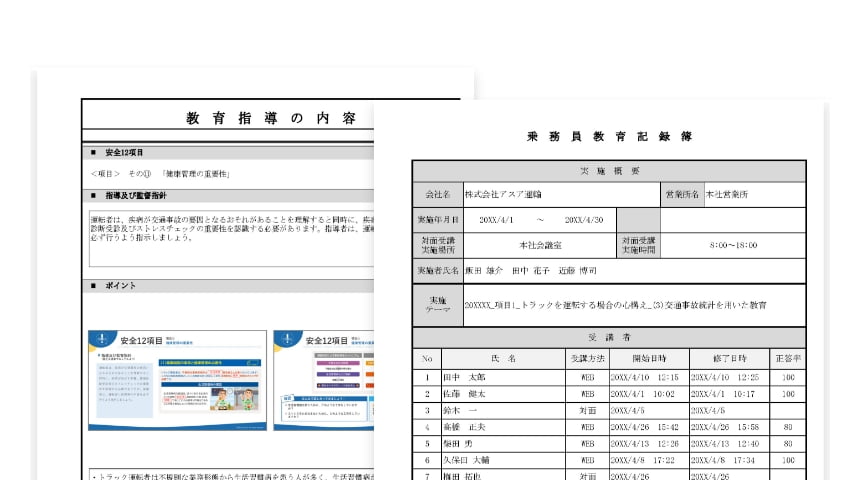Click the first 安全12項目 slide thumbnail
This screenshot has height=480, width=860.
pyautogui.click(x=178, y=381)
